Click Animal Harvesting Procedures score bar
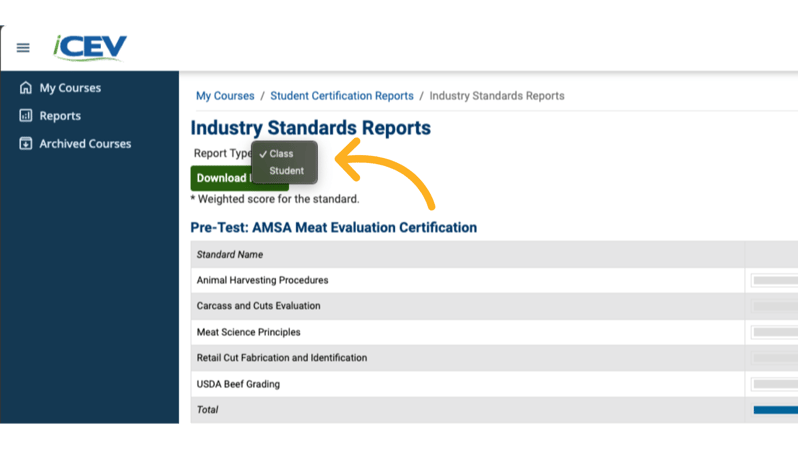Screen dimensions: 798x449 [x=776, y=280]
